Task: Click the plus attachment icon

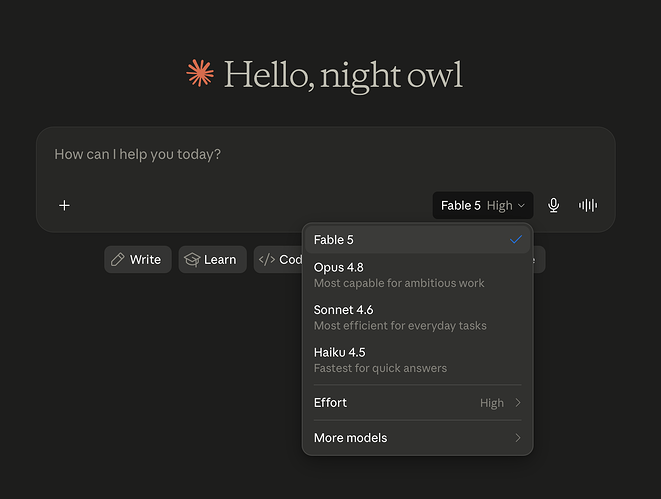Action: (x=64, y=205)
